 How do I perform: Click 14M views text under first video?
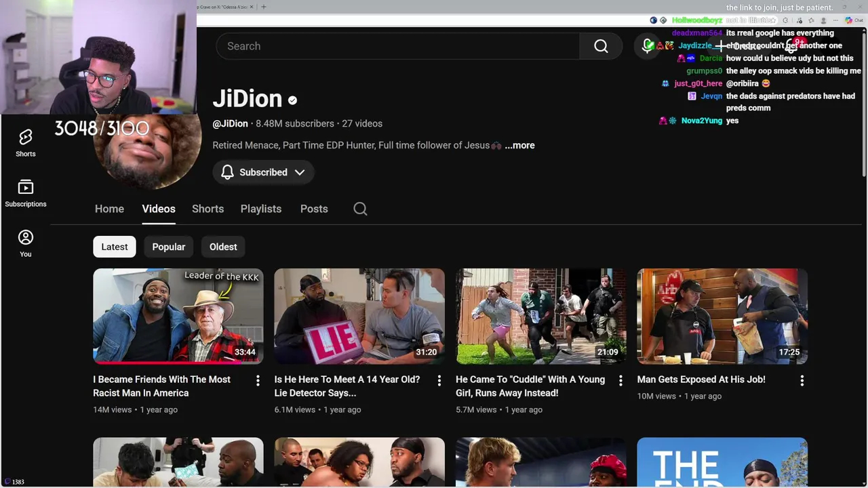click(x=112, y=409)
